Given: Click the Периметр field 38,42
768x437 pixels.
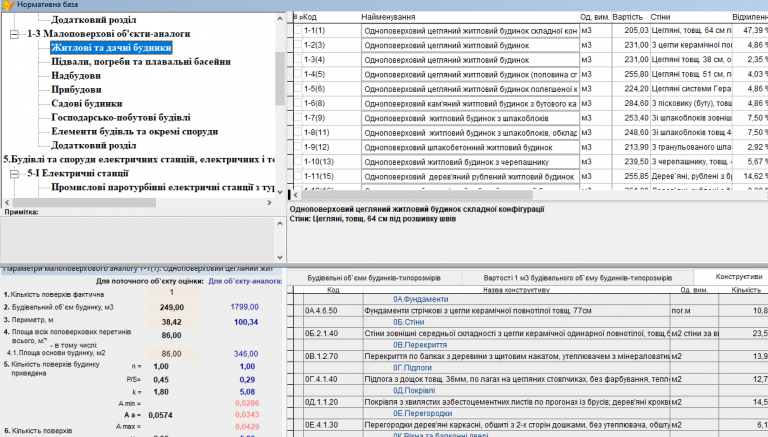Looking at the screenshot, I should (x=172, y=322).
